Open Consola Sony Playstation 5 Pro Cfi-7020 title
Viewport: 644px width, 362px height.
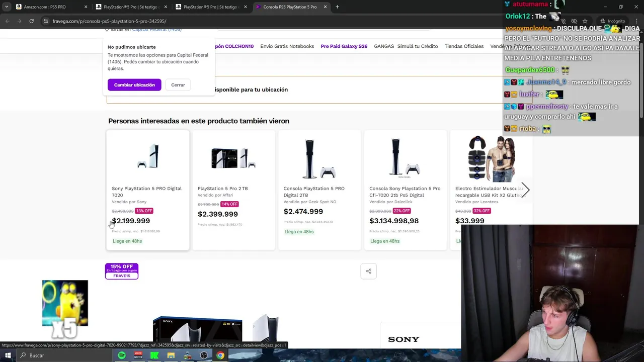click(405, 192)
